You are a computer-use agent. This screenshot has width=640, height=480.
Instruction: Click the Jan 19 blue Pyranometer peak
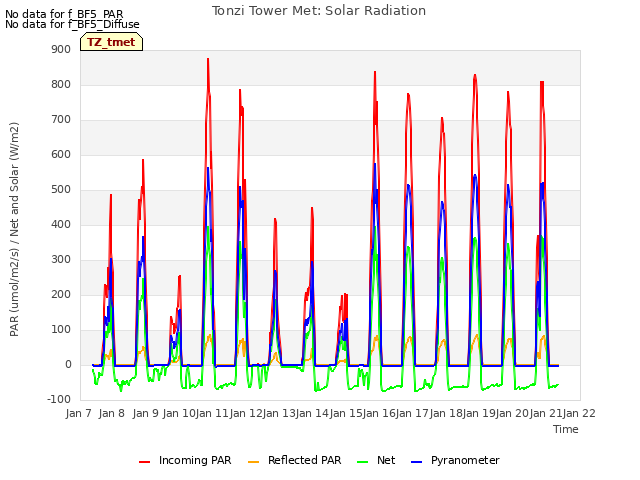point(475,176)
